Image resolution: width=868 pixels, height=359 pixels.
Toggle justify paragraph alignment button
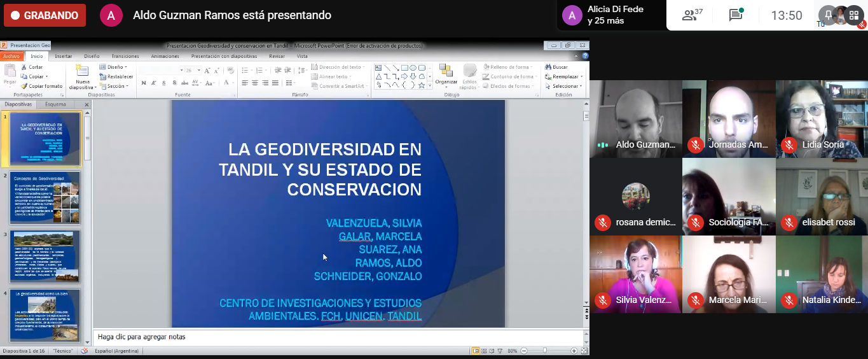click(x=275, y=83)
